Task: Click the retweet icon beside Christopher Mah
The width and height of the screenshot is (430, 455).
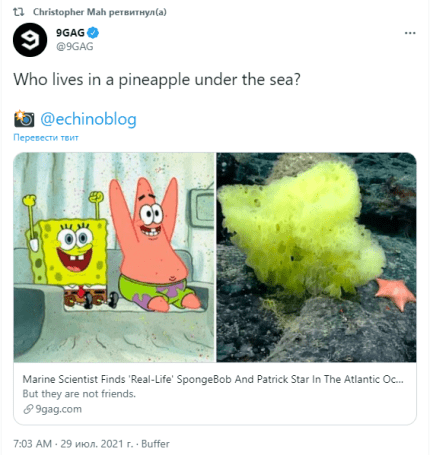Action: pos(19,12)
